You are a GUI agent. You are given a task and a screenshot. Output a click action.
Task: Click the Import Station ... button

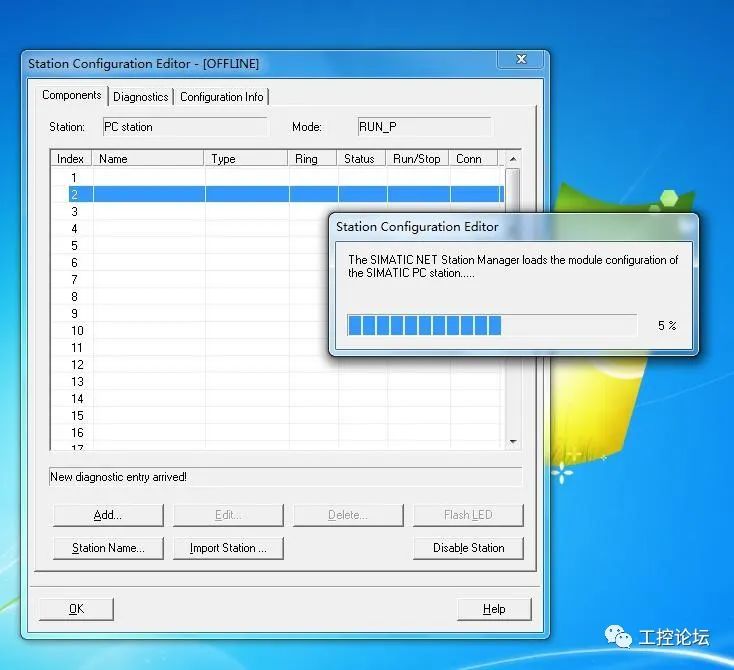[228, 548]
